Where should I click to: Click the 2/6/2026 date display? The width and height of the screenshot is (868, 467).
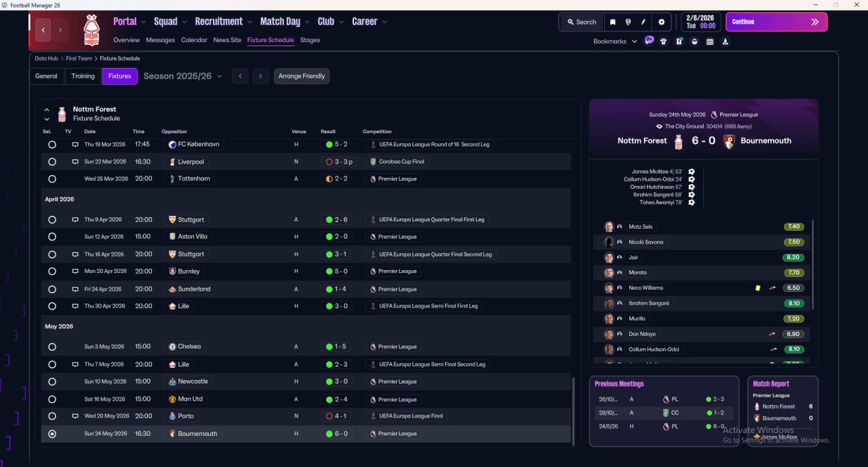coord(701,22)
